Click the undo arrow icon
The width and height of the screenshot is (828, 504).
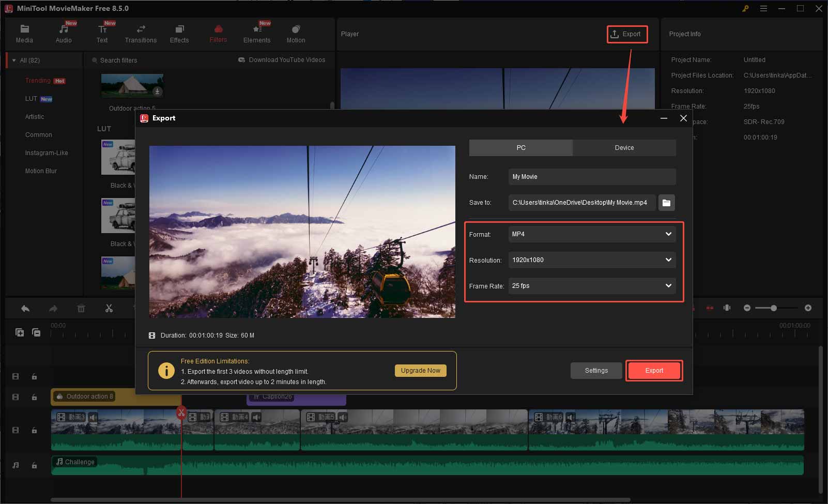click(25, 308)
